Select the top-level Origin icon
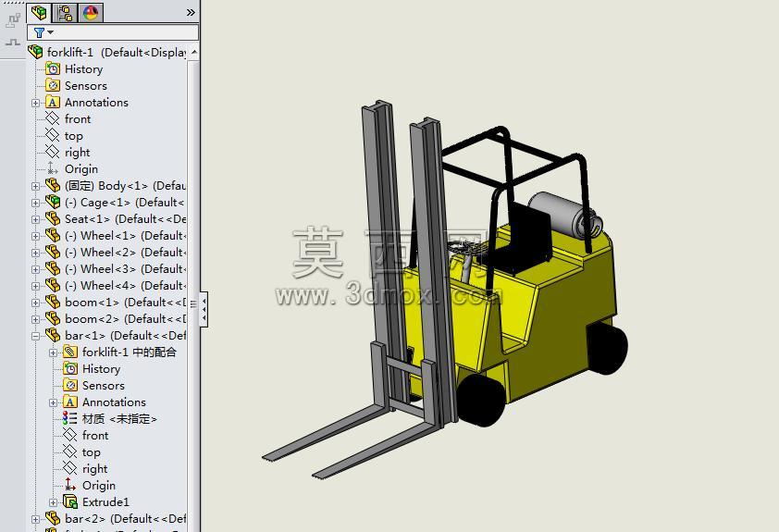 point(53,169)
